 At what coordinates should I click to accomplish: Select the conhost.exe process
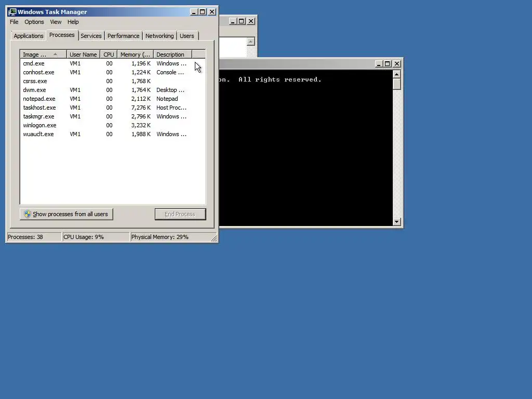(x=113, y=72)
